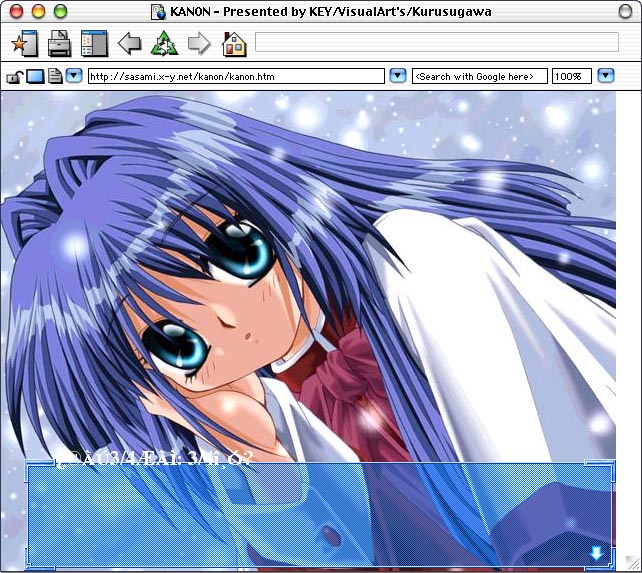Click the printer icon to print
This screenshot has width=642, height=573.
point(59,43)
